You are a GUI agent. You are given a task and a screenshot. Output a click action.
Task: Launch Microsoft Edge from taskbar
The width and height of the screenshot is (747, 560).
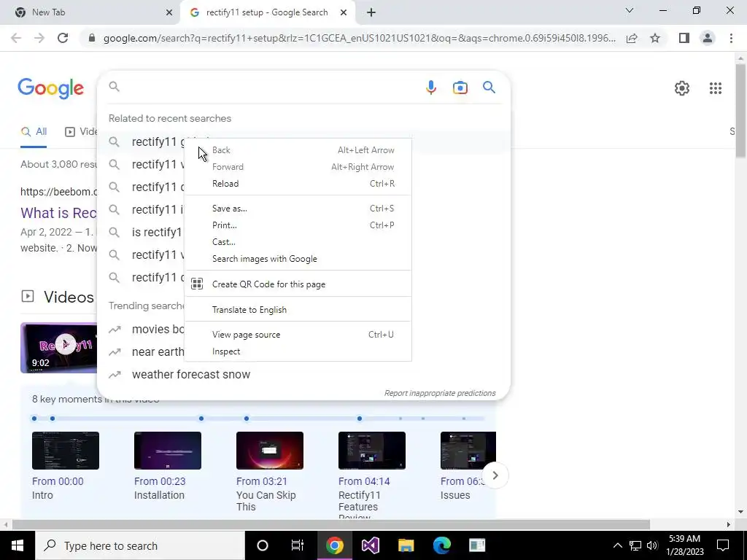441,545
